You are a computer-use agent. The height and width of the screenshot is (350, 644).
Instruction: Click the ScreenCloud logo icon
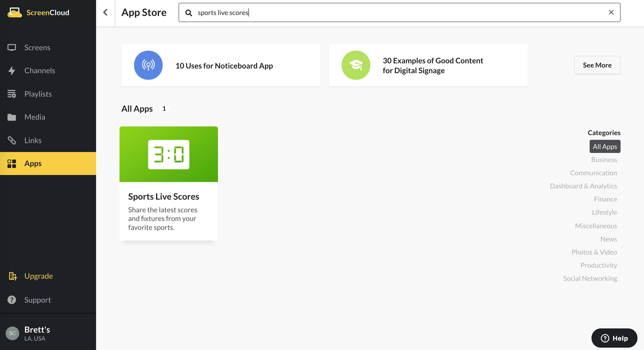[15, 12]
